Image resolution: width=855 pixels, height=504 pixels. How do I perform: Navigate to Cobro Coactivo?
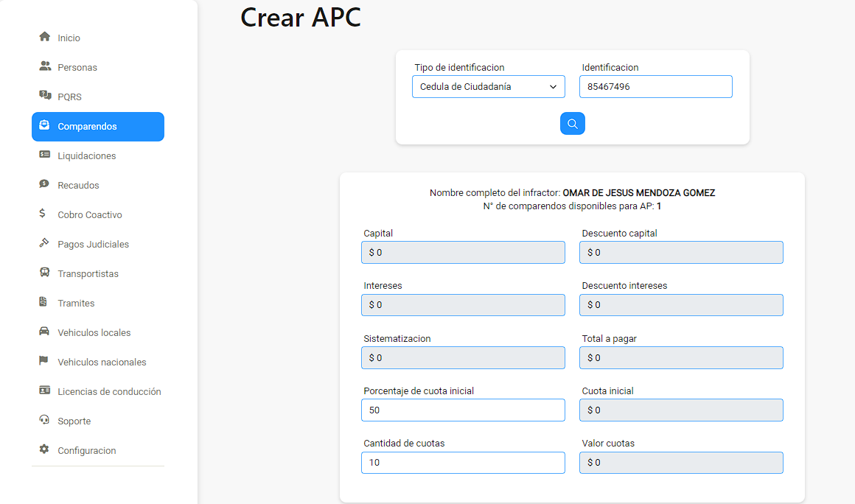tap(98, 214)
